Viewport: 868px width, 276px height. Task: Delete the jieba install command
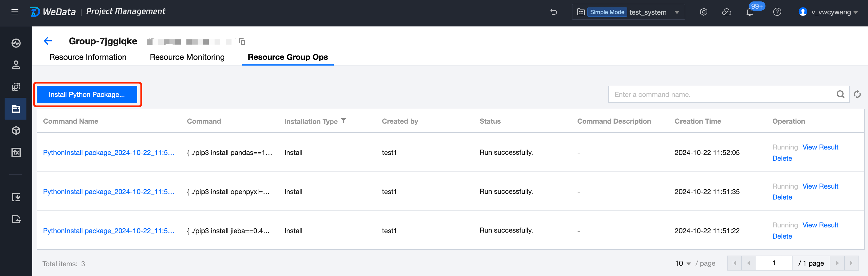coord(782,236)
